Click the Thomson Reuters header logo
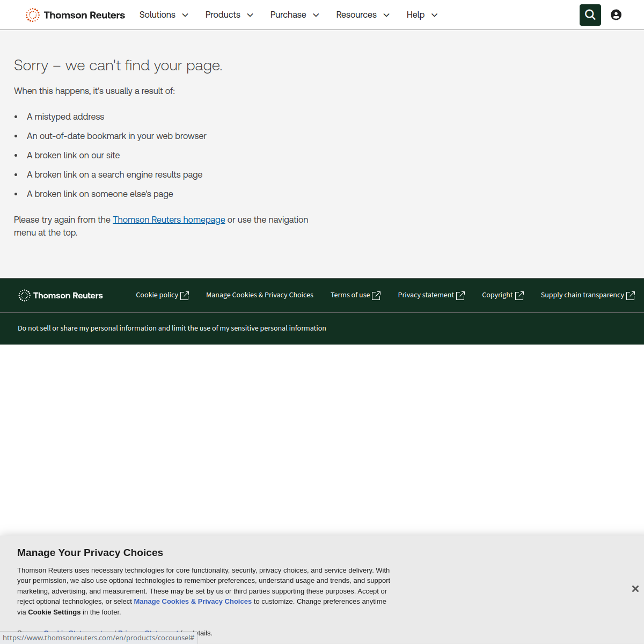The width and height of the screenshot is (644, 644). tap(75, 15)
